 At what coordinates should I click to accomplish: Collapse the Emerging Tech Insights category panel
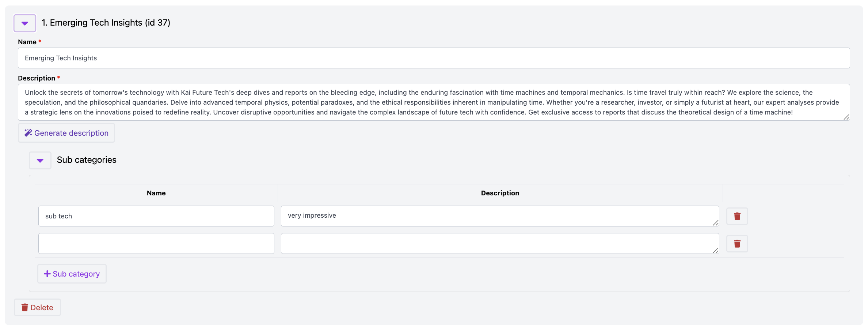(25, 23)
